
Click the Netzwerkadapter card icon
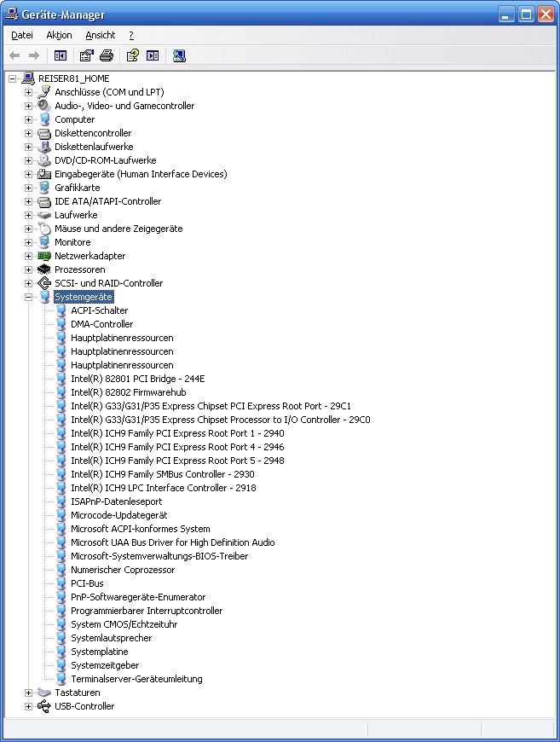pos(44,256)
